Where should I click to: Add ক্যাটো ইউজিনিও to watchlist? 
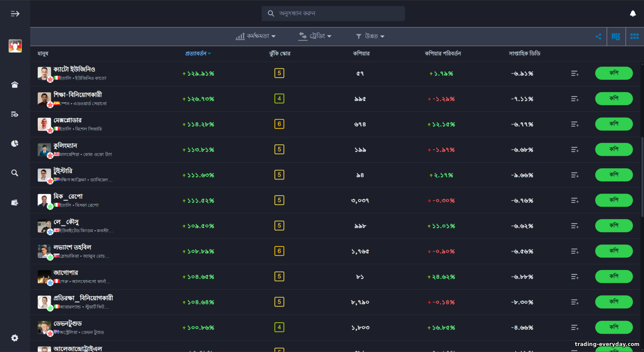[x=574, y=74]
